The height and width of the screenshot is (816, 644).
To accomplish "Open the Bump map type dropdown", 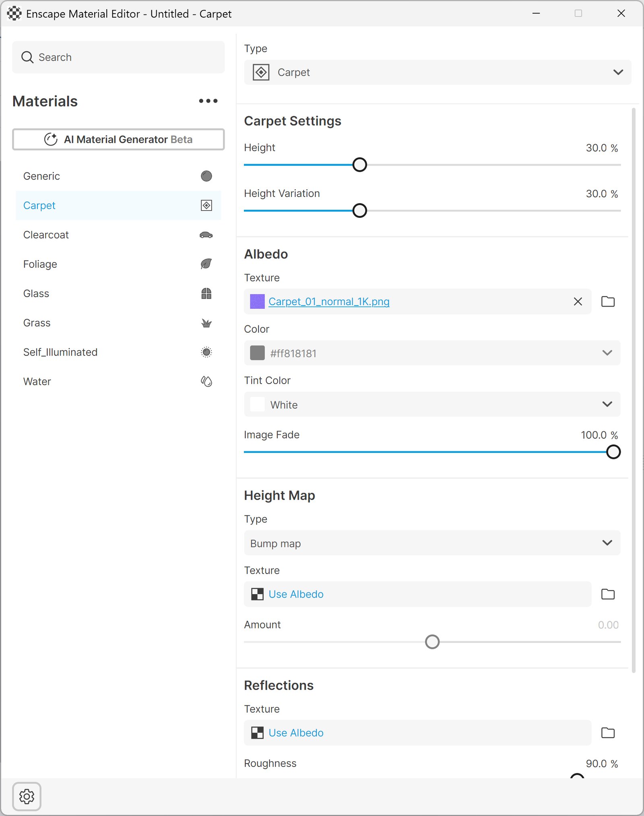I will 432,543.
